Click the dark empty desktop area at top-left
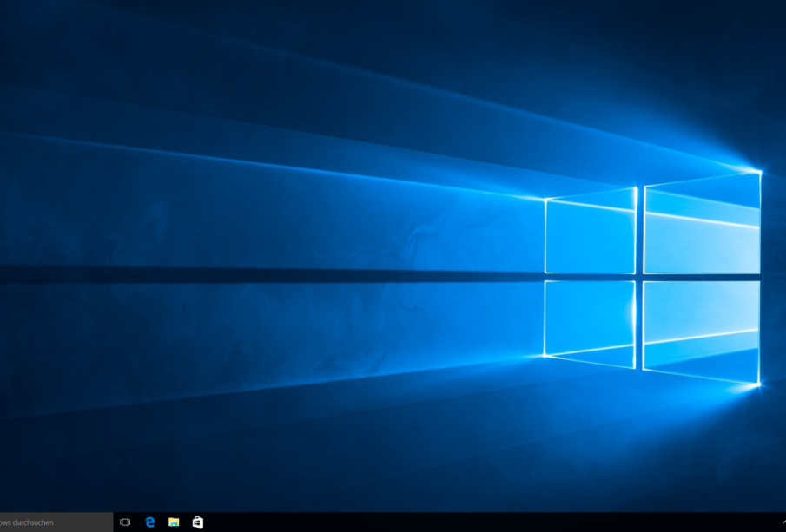Image resolution: width=786 pixels, height=532 pixels. 69,52
